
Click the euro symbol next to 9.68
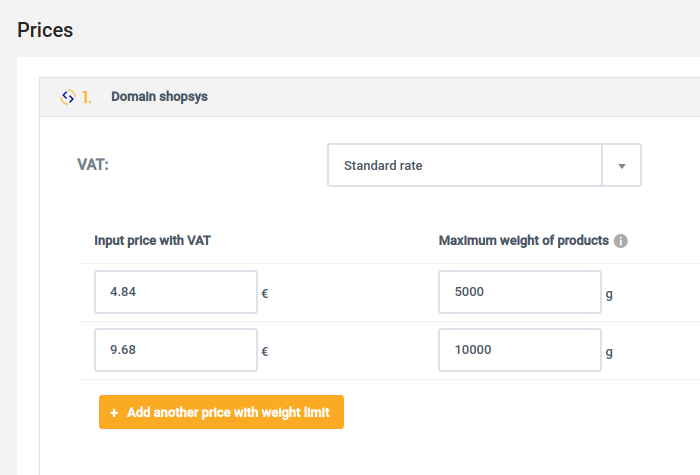(x=265, y=352)
